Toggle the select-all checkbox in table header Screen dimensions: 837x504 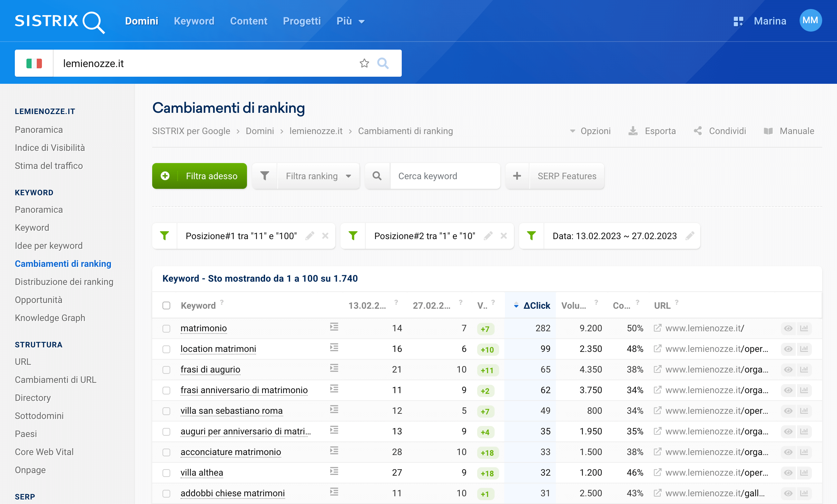(166, 306)
